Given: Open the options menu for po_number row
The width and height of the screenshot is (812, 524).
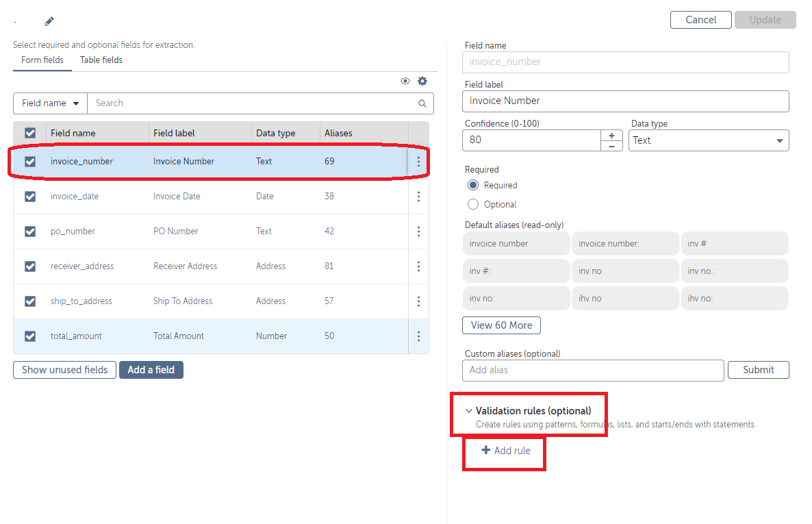Looking at the screenshot, I should click(x=418, y=231).
